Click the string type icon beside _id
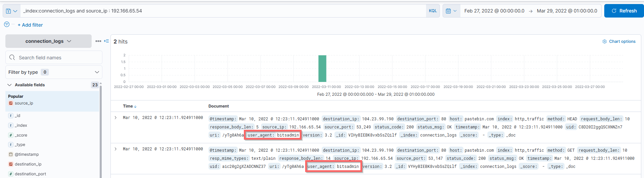The image size is (644, 178). click(x=11, y=116)
